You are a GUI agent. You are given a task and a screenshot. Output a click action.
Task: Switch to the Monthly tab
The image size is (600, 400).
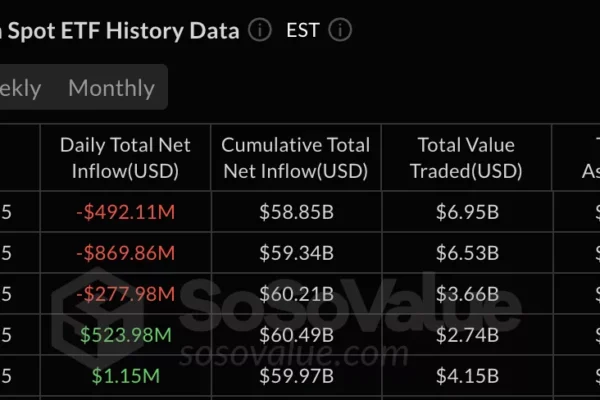[111, 88]
